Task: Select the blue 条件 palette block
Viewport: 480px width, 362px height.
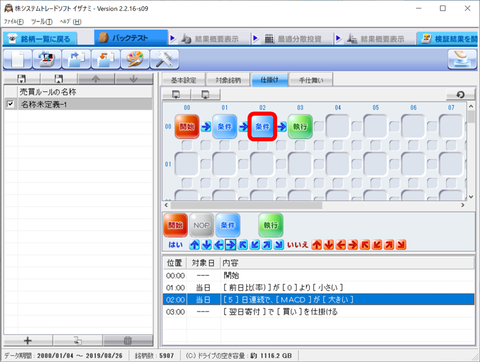Action: (x=228, y=225)
